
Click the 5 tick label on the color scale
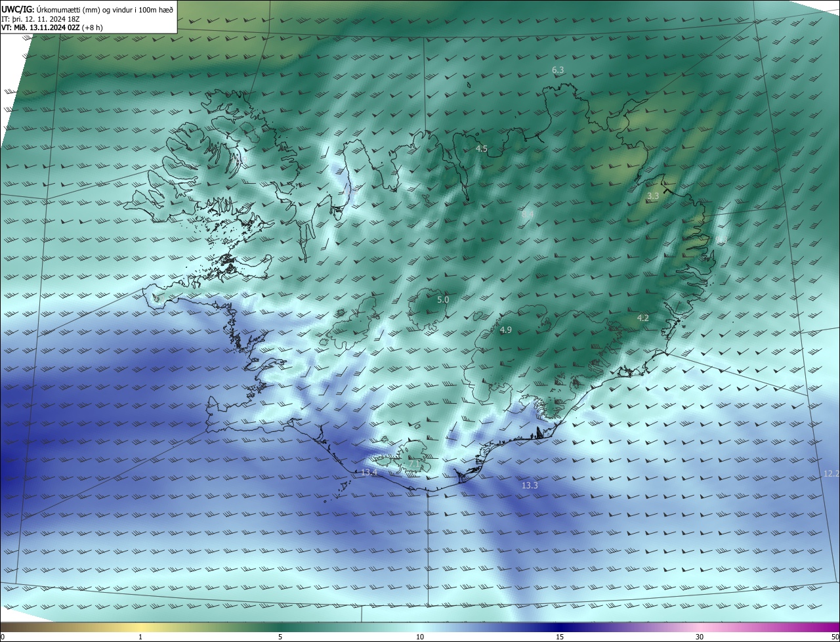click(280, 637)
